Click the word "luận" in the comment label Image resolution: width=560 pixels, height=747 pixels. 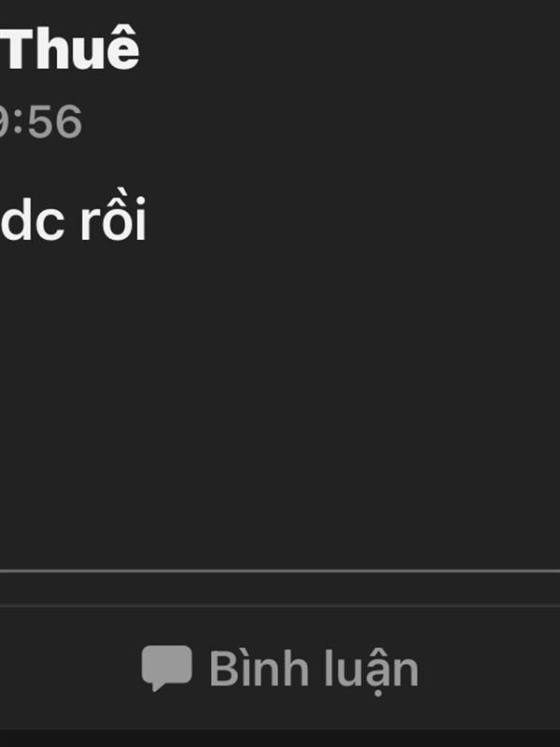tap(371, 671)
